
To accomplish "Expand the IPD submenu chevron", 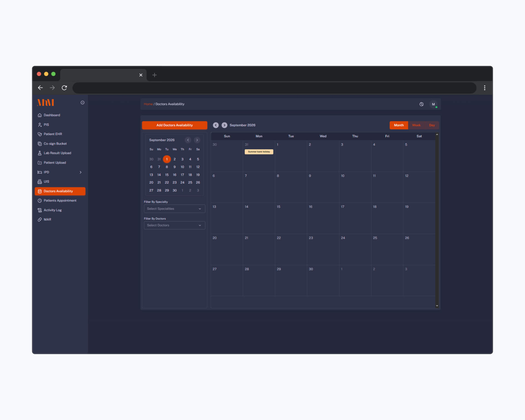I will [80, 172].
